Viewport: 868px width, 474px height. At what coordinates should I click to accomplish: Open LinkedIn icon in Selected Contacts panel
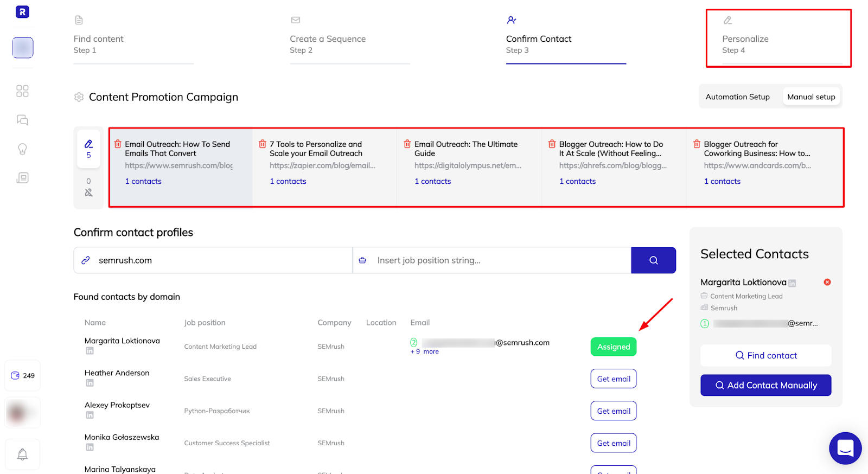click(792, 283)
